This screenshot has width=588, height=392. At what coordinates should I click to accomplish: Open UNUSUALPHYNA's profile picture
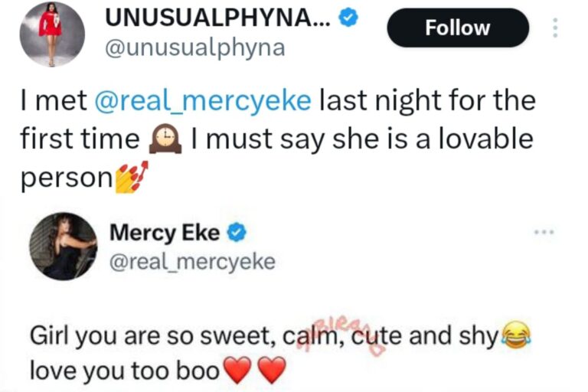tap(52, 34)
